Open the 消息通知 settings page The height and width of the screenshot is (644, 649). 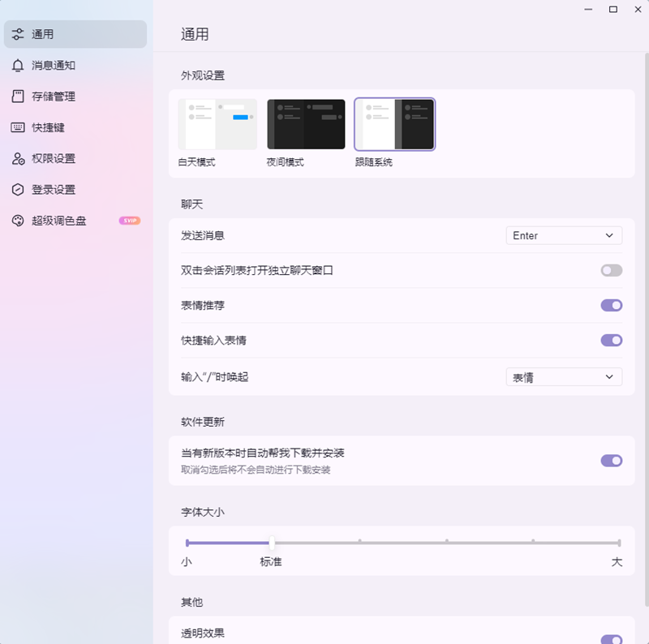pos(75,66)
